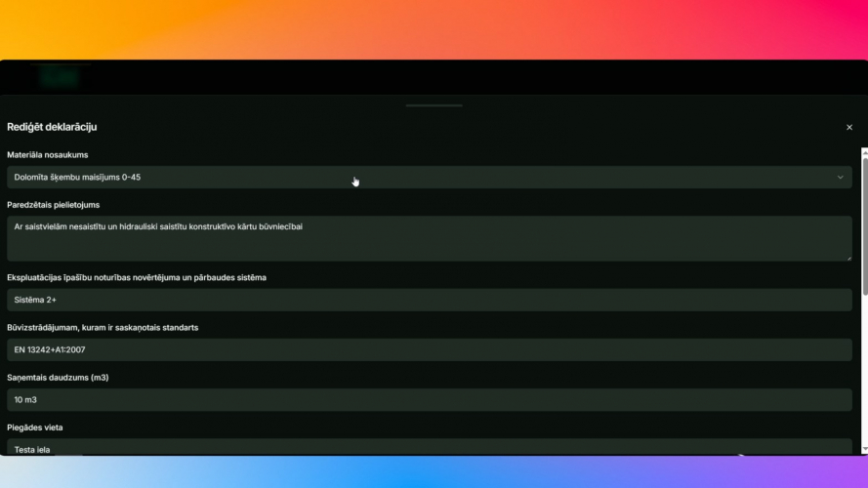This screenshot has width=868, height=488.
Task: Click the scrollbar down arrow
Action: [865, 449]
